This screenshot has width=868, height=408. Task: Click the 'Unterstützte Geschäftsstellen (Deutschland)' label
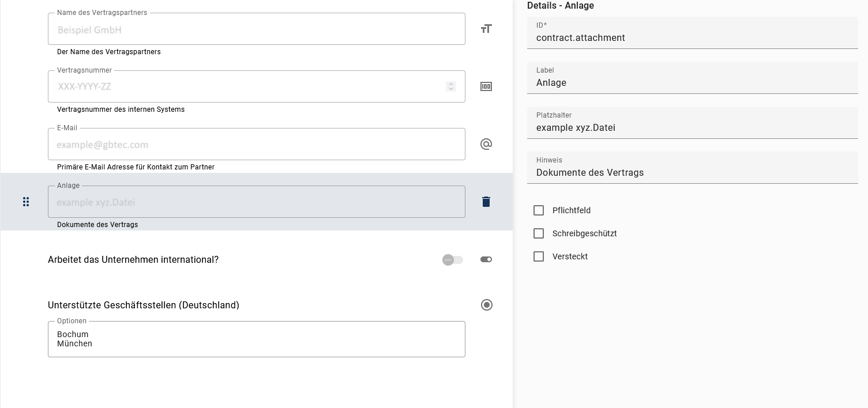tap(144, 305)
